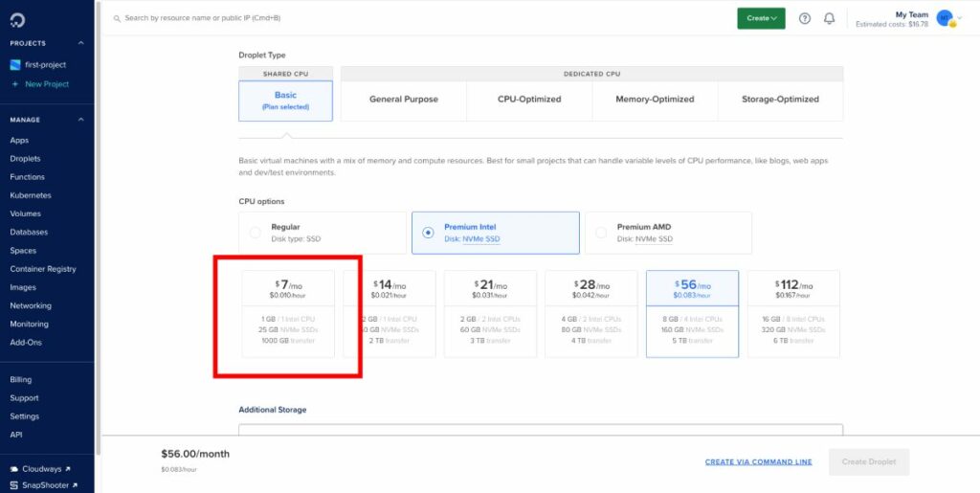Open the help question mark icon
This screenshot has width=980, height=493.
(805, 19)
